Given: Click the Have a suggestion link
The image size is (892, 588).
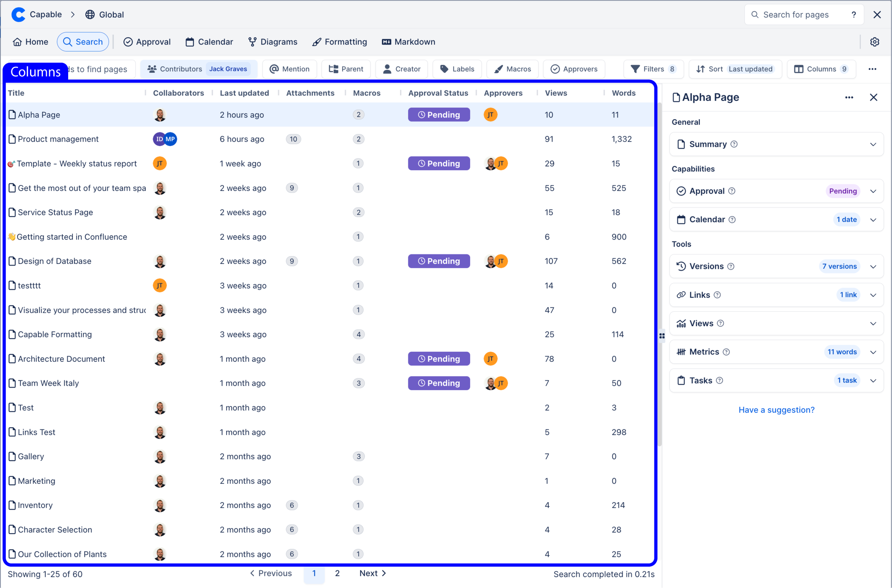Looking at the screenshot, I should pos(776,410).
